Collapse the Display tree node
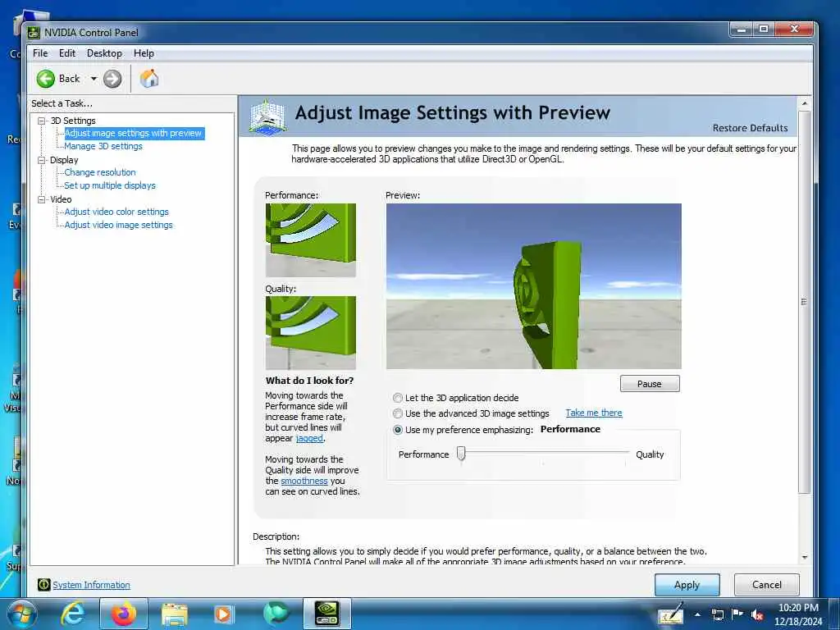This screenshot has width=840, height=630. (41, 160)
